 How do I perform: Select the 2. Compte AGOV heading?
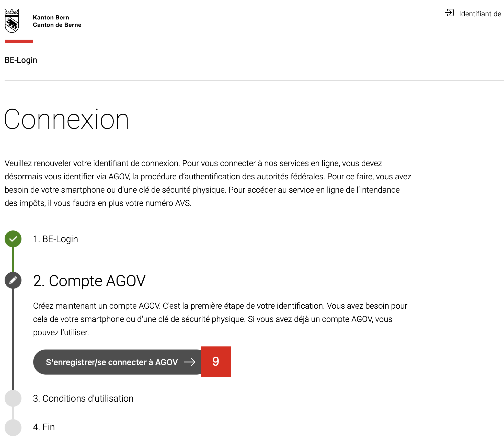coord(89,281)
